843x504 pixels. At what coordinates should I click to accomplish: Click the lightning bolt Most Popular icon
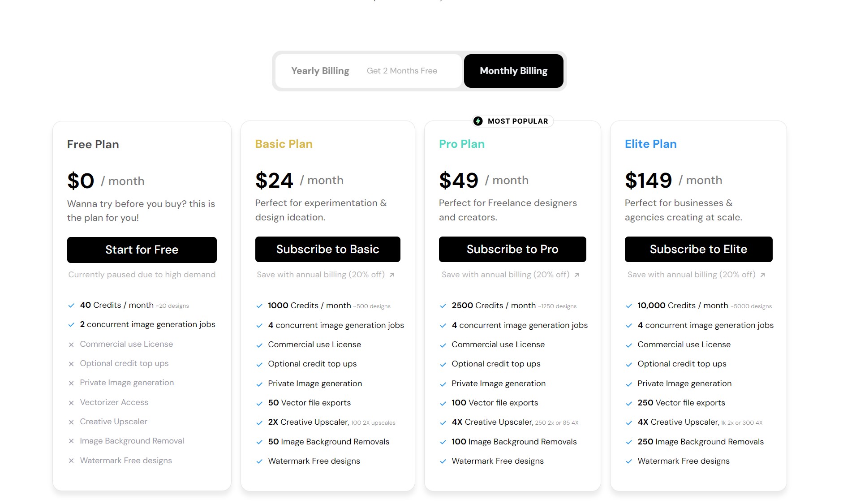click(x=478, y=121)
